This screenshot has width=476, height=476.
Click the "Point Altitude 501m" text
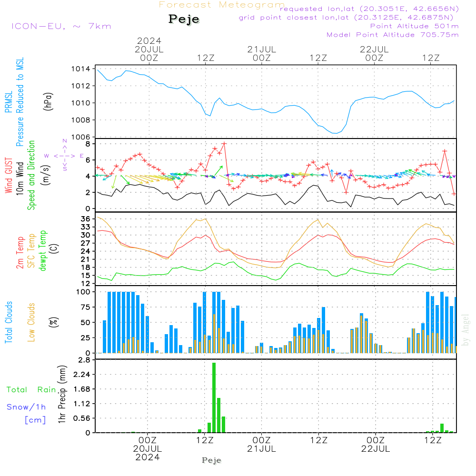pos(415,26)
